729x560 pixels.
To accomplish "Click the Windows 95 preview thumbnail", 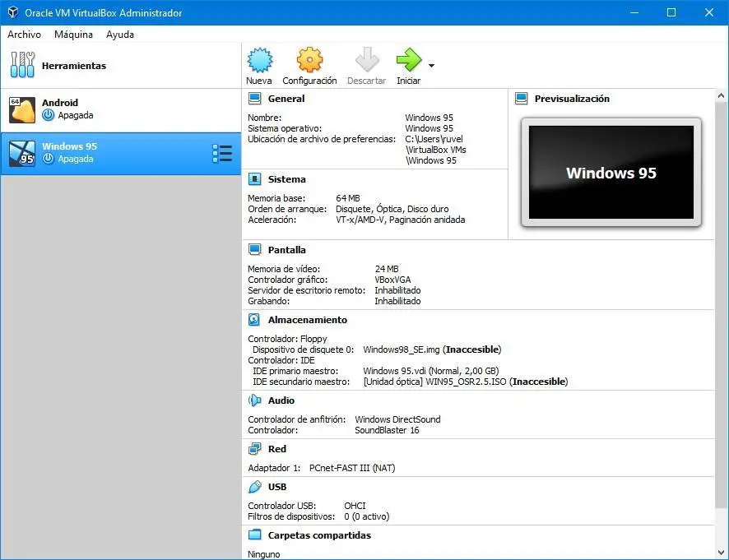I will coord(611,173).
